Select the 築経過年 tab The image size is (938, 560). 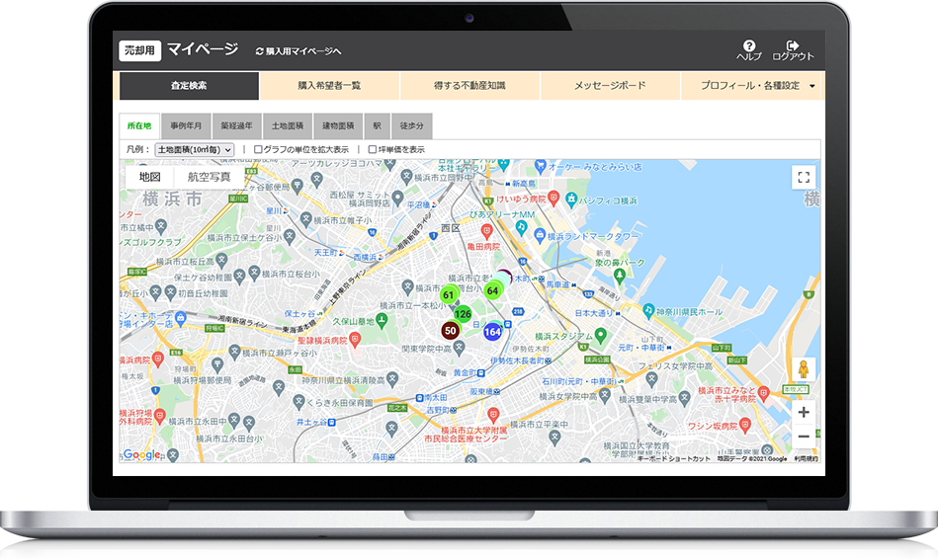coord(237,126)
